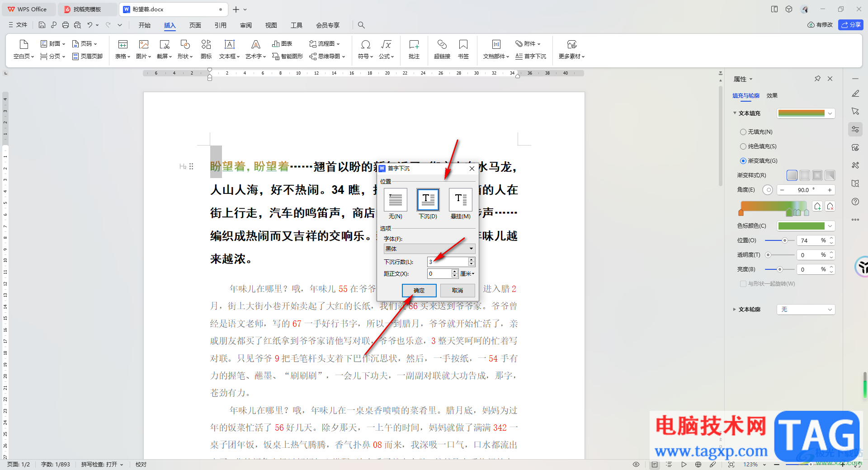Insert a 书签 bookmark
Viewport: 868px width, 470px height.
pos(463,49)
